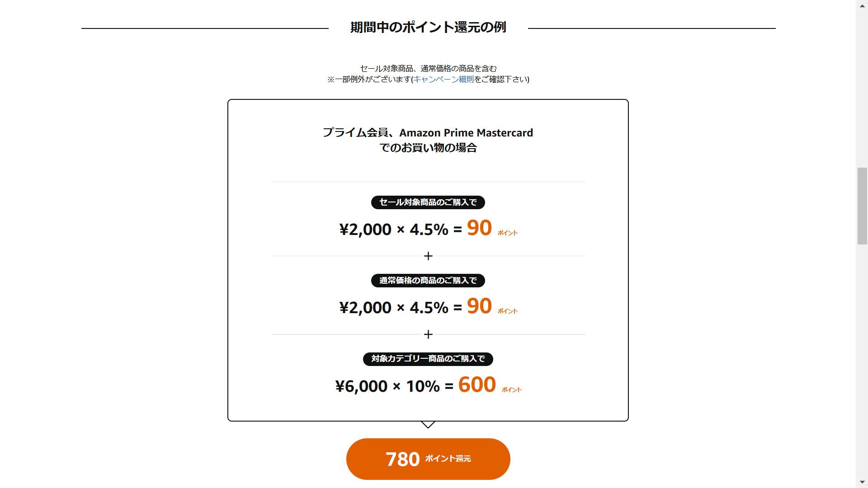868x488 pixels.
Task: Click the 期間中のポイント還元の例 heading
Action: [428, 27]
